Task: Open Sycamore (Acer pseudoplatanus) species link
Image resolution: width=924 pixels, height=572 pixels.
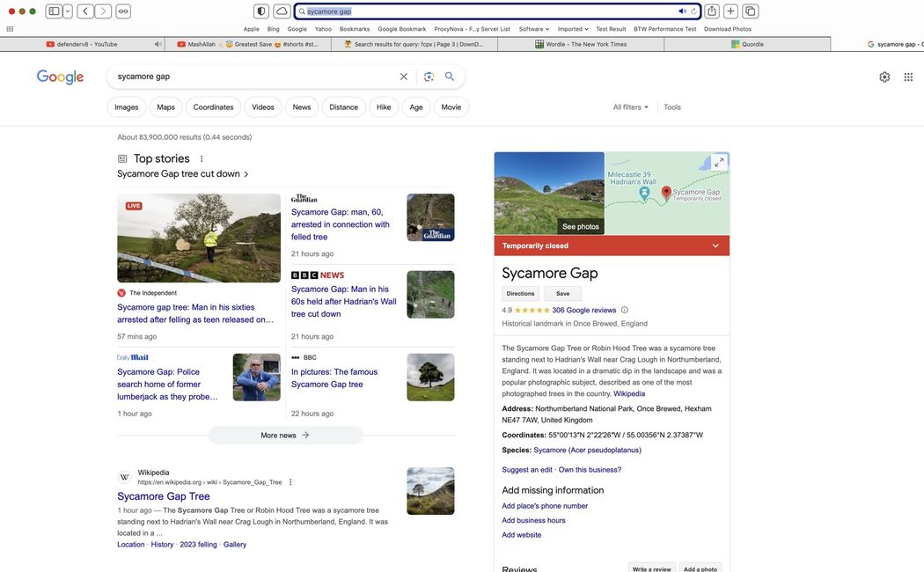Action: [587, 450]
